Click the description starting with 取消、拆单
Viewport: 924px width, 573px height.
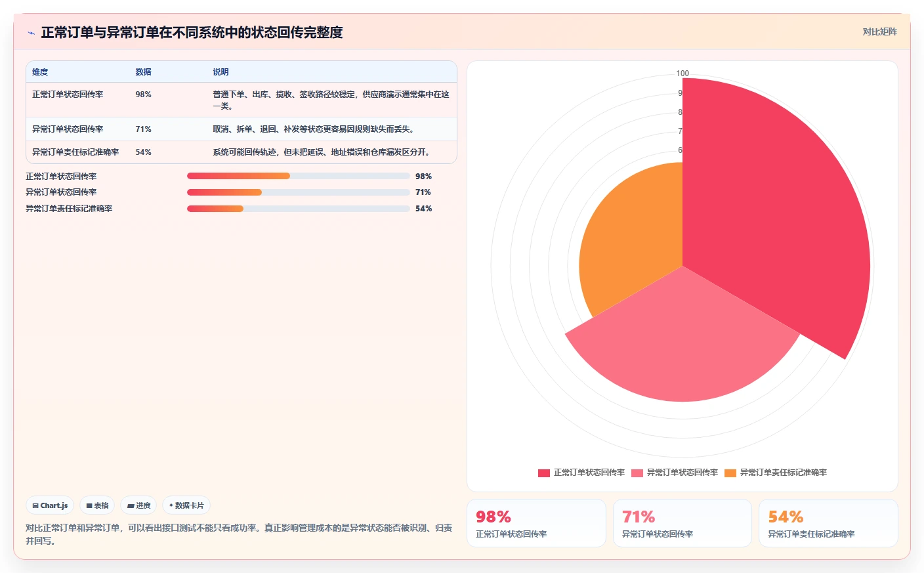pyautogui.click(x=313, y=129)
